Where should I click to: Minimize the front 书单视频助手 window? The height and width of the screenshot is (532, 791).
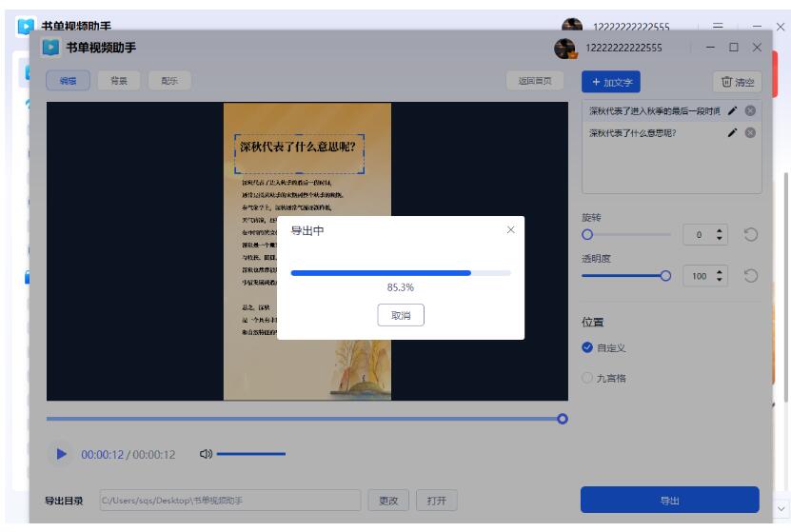710,47
